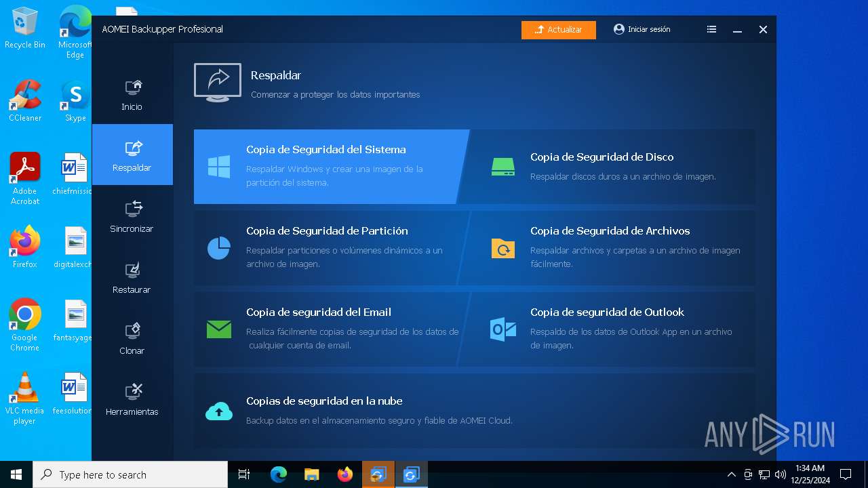
Task: Click the Windows logo system backup icon
Action: click(219, 167)
